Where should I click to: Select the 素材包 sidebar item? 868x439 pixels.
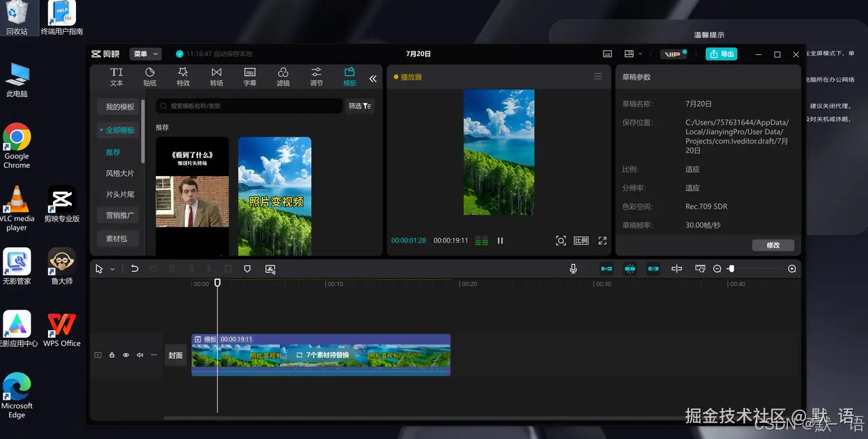coord(117,238)
